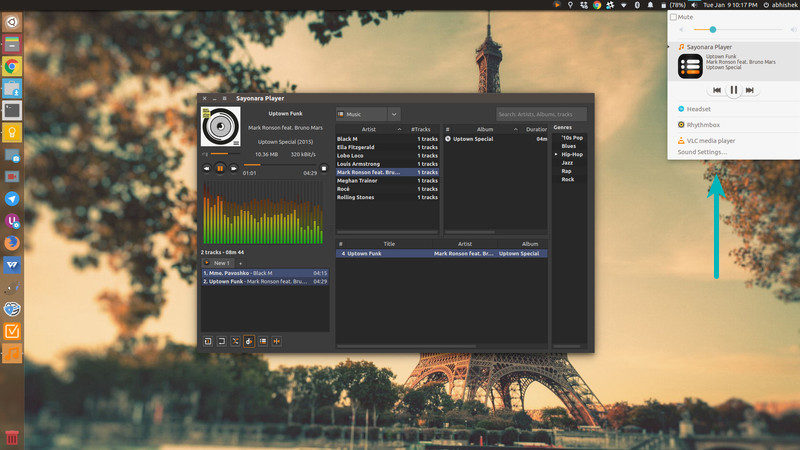This screenshot has height=450, width=800.
Task: Toggle gapless playback icon in playlist toolbar
Action: click(x=277, y=341)
